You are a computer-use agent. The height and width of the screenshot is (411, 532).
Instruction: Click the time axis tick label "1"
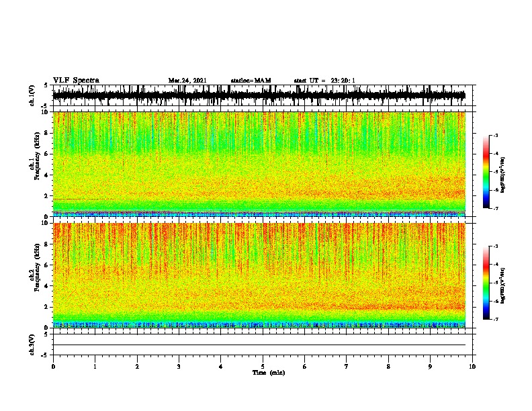coord(95,367)
